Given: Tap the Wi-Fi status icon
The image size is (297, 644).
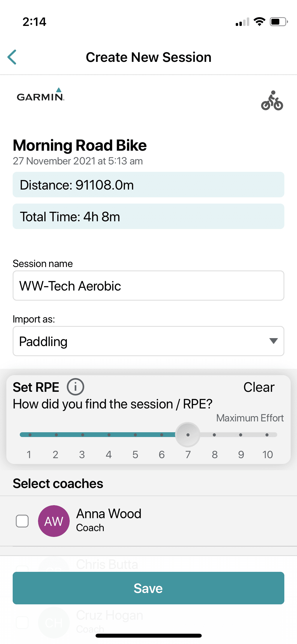Looking at the screenshot, I should pyautogui.click(x=259, y=22).
